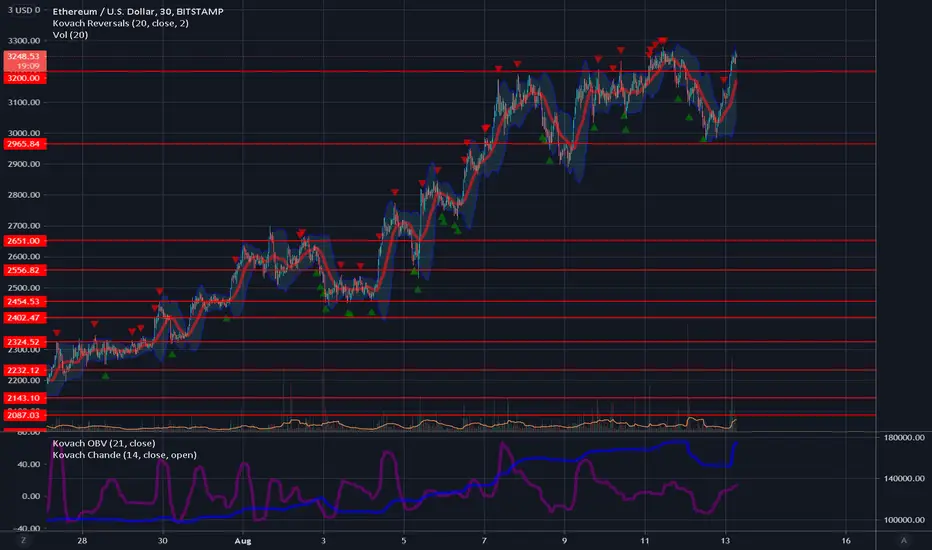Click the 40.00 Chande scale label
The image size is (932, 550).
coord(30,464)
